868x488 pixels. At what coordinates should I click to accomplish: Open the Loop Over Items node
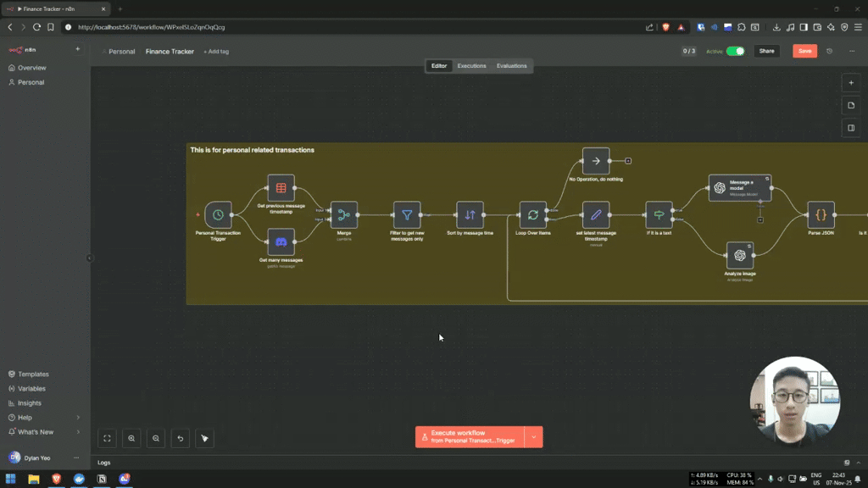532,215
